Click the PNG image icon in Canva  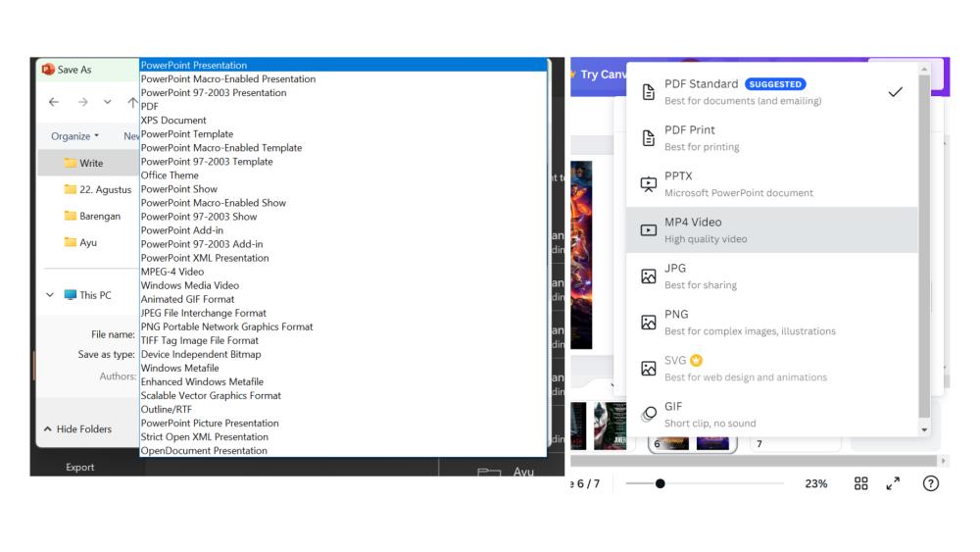click(x=649, y=322)
